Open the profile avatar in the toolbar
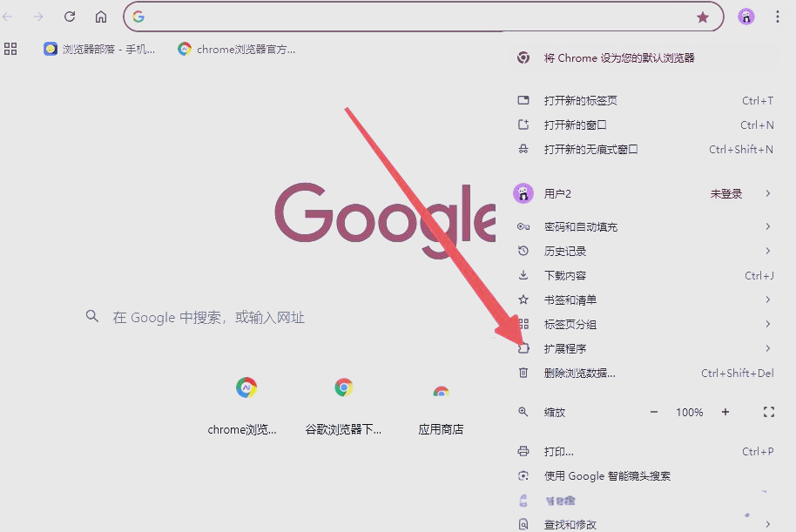 (x=745, y=17)
